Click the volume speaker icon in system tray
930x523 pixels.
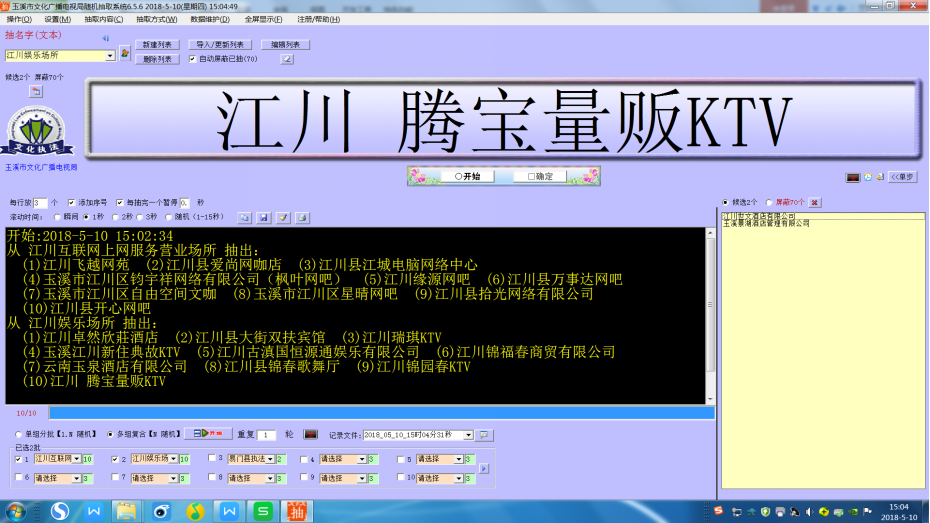pyautogui.click(x=809, y=512)
